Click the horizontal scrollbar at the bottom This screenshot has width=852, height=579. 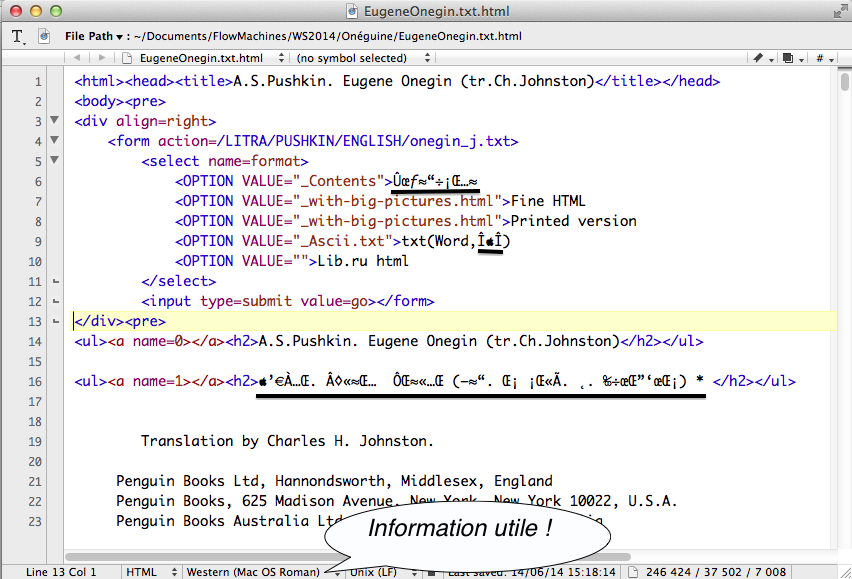(200, 557)
